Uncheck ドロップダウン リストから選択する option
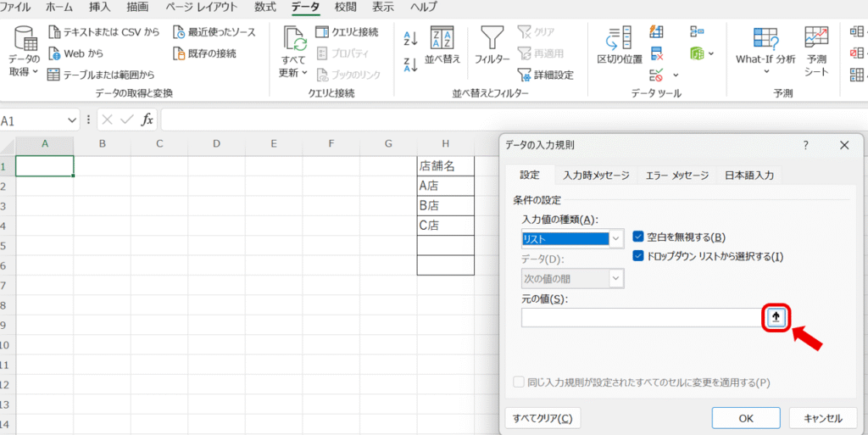868x435 pixels. [x=639, y=256]
